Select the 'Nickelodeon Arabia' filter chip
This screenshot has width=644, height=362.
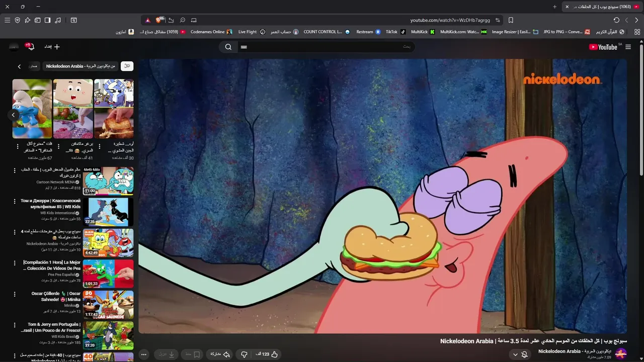click(x=80, y=66)
